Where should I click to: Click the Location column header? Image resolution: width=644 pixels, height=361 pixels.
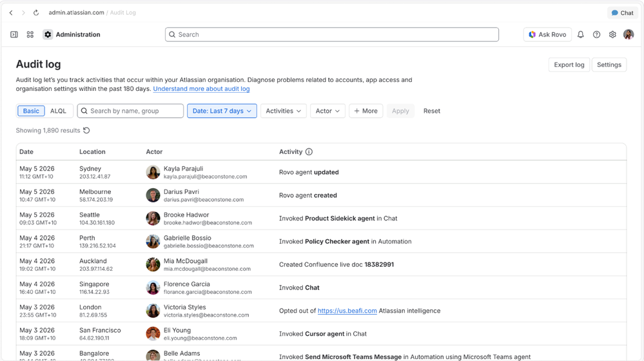coord(92,152)
